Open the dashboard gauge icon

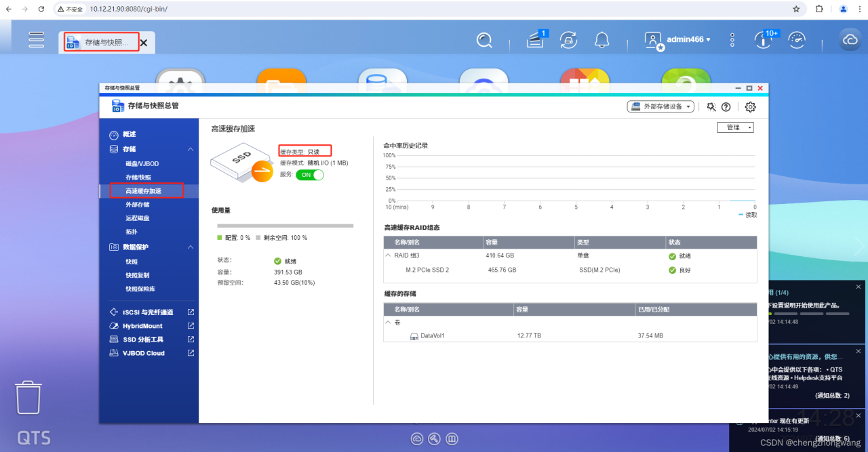(x=797, y=40)
